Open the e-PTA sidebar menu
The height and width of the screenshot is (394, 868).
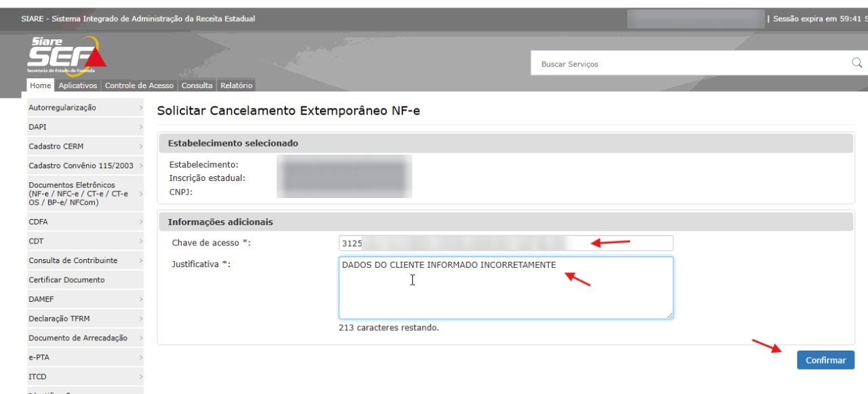point(85,357)
